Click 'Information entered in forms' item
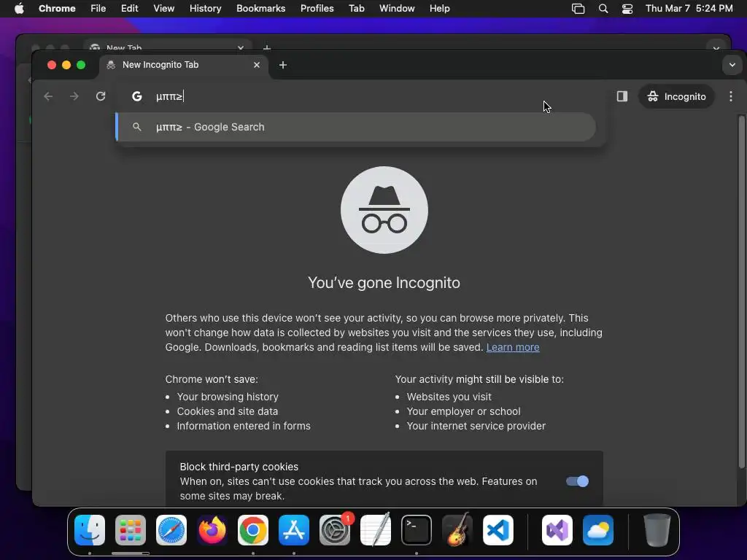 coord(244,426)
